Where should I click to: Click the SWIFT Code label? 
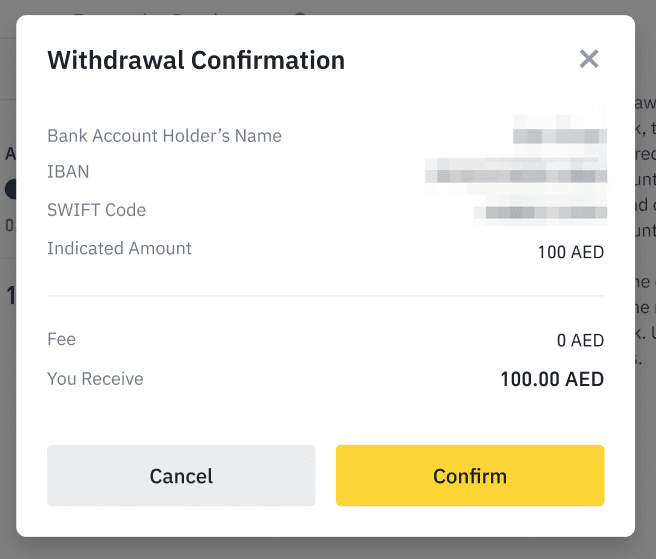(96, 210)
